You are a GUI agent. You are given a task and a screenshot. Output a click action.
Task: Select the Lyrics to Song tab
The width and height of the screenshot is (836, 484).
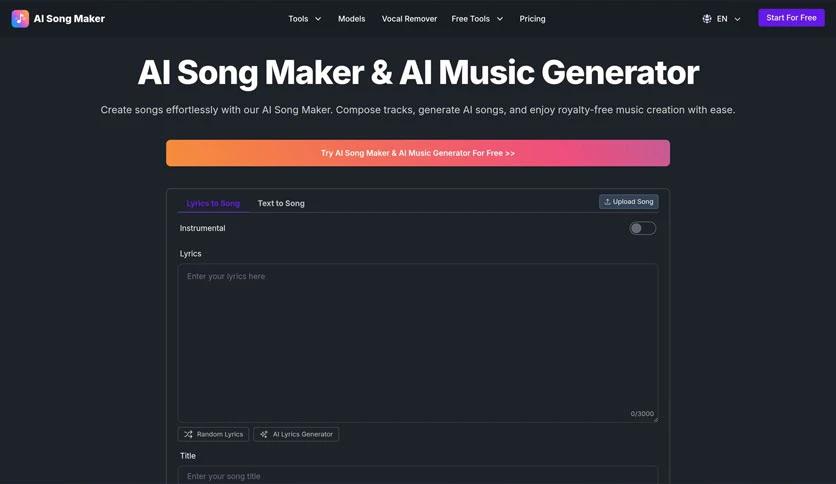pos(213,203)
